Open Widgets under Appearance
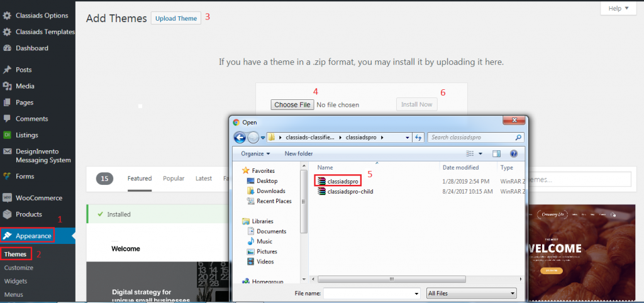Viewport: 644px width, 303px height. click(16, 281)
